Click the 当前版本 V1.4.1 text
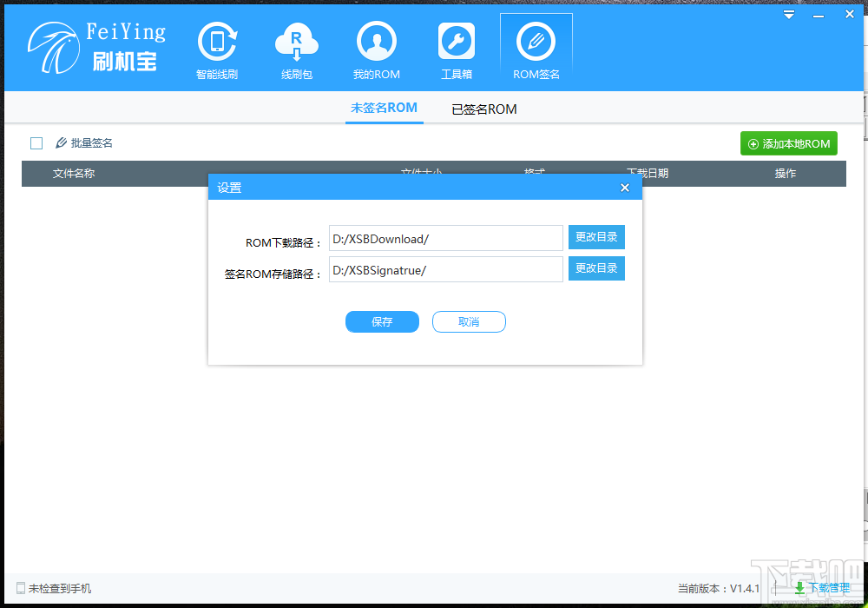The width and height of the screenshot is (868, 608). pyautogui.click(x=719, y=588)
